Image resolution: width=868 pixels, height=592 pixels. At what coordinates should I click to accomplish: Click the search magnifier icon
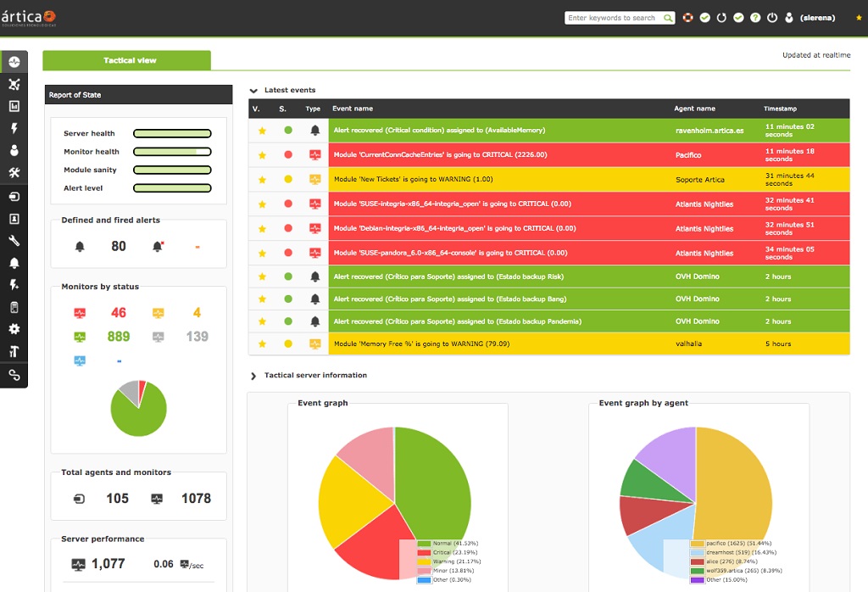(668, 18)
